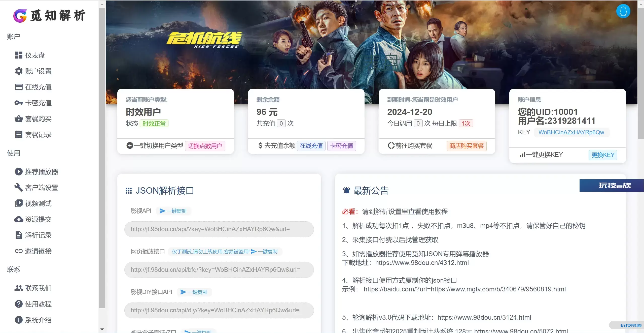Click the 更换KEY button
644x333 pixels.
click(x=603, y=155)
